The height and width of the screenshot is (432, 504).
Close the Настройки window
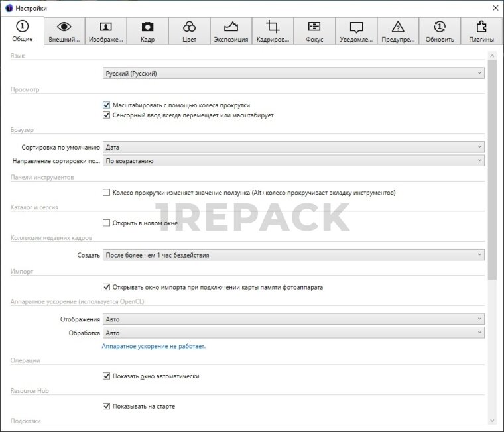495,7
